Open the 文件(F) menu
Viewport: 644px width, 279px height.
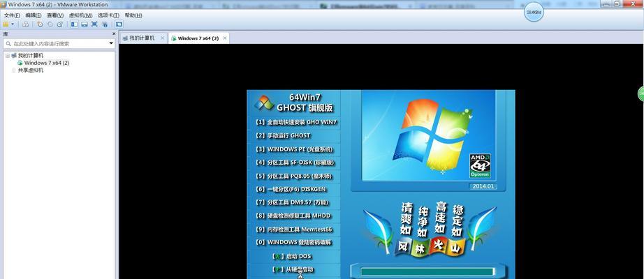tap(12, 15)
